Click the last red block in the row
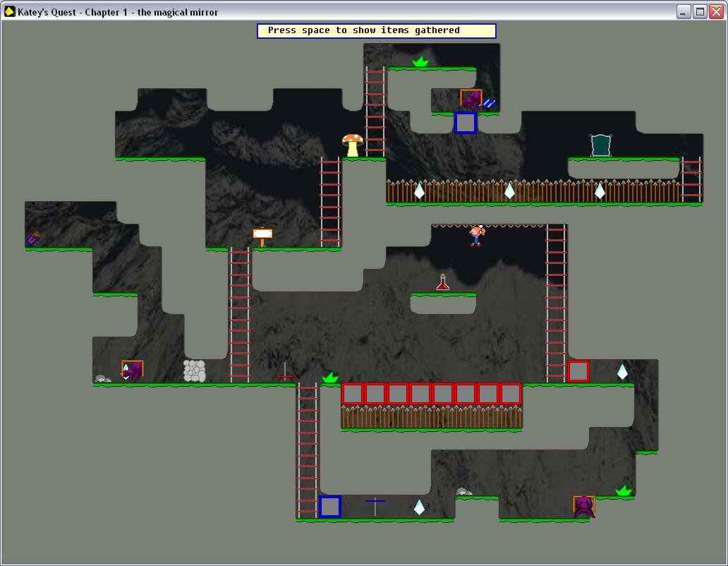 click(511, 394)
